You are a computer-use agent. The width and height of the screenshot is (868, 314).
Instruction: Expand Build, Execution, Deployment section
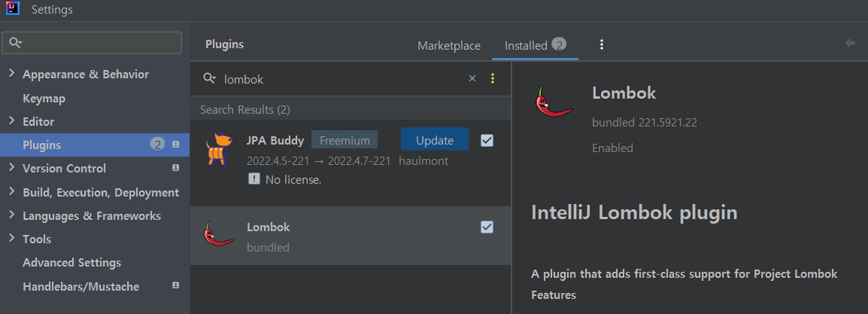[11, 191]
